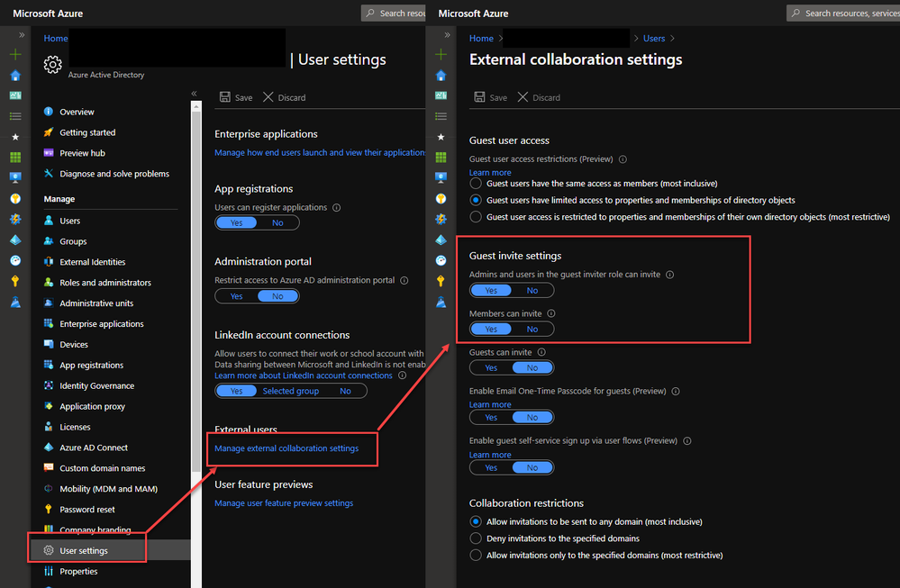Set Guests can invite to Yes
Image resolution: width=900 pixels, height=588 pixels.
[x=491, y=367]
